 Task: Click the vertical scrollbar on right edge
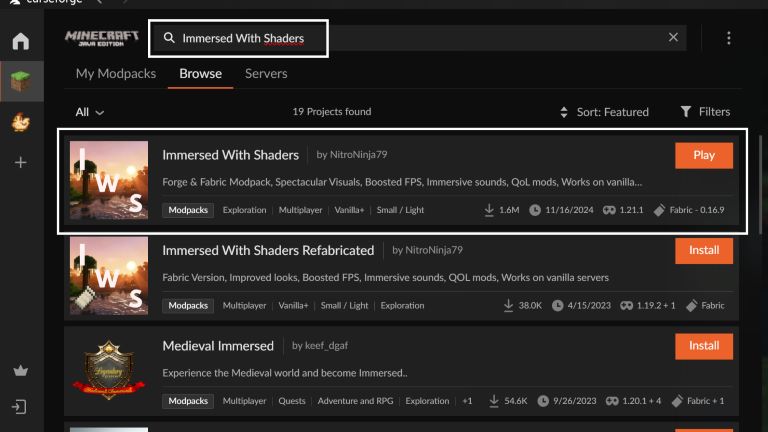(760, 186)
